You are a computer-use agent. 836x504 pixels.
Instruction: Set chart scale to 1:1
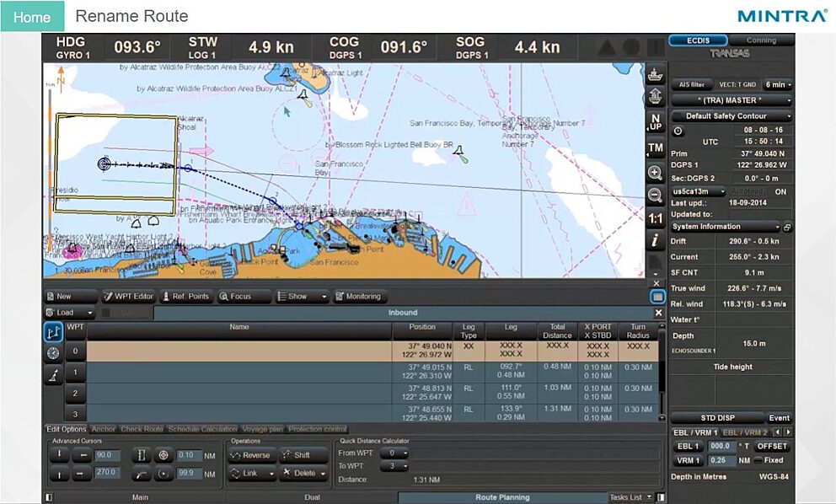coord(656,218)
